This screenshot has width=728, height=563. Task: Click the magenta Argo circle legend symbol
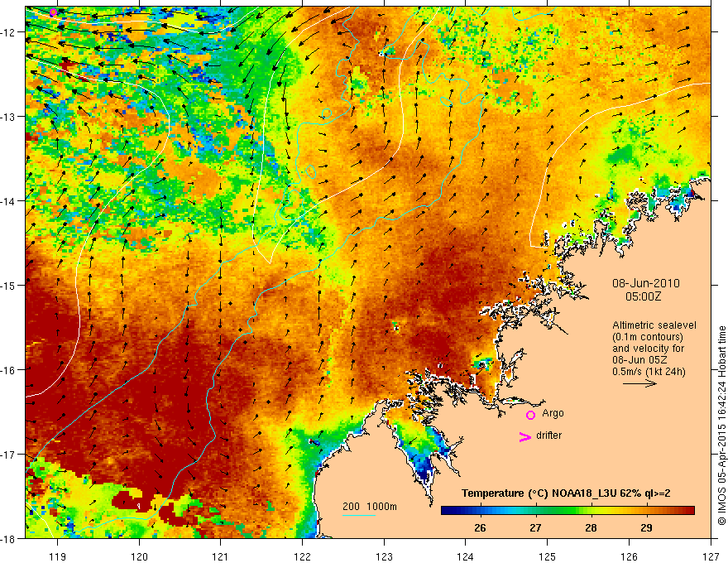pos(530,415)
